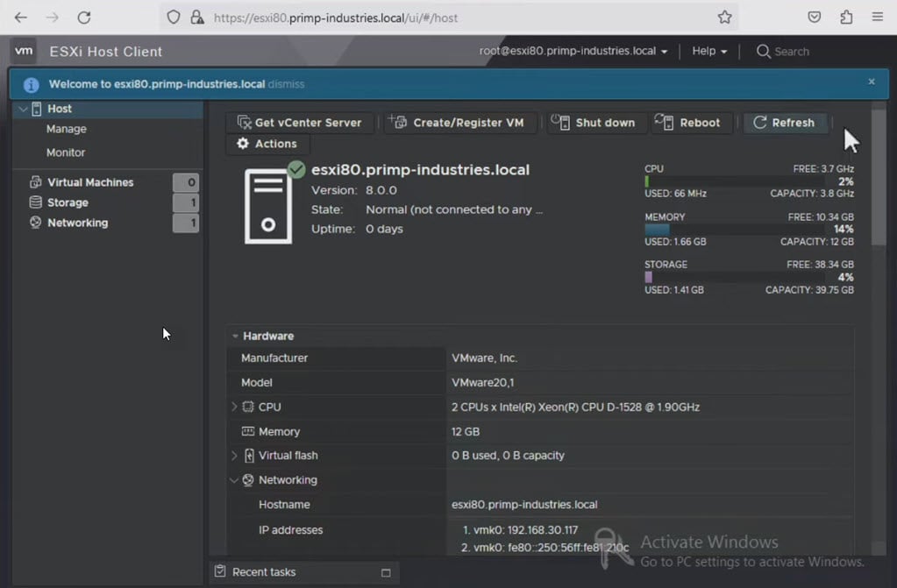This screenshot has width=897, height=588.
Task: Click the Networking globe icon in navigator
Action: [x=35, y=223]
